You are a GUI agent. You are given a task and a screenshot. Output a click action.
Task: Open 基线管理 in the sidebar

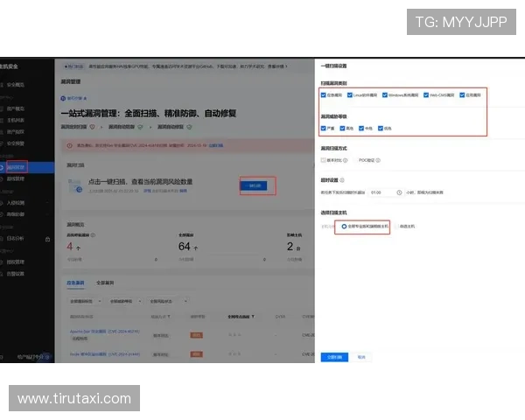[x=16, y=179]
